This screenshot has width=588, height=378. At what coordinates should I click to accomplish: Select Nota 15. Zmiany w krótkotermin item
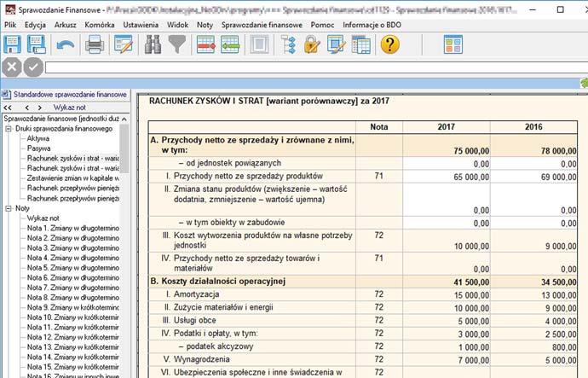point(72,367)
